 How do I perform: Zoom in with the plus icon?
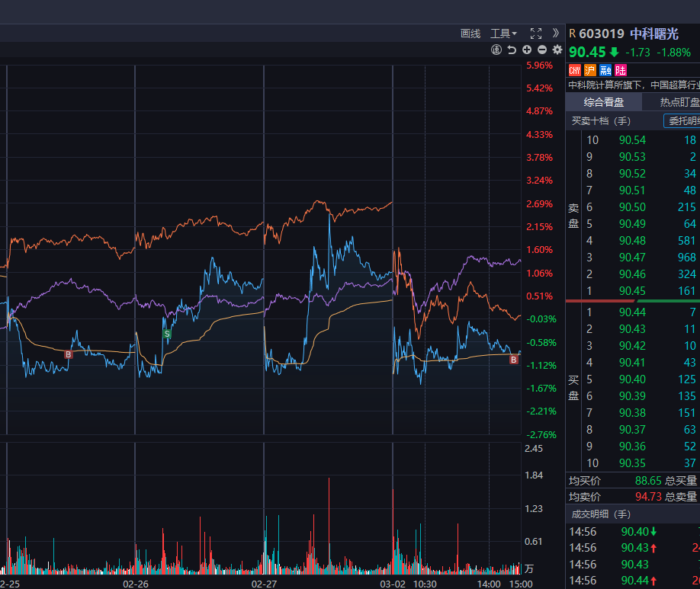click(x=527, y=50)
